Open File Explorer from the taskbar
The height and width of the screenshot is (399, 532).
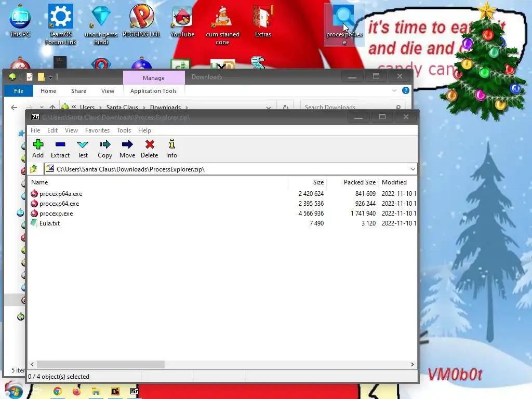[x=96, y=391]
